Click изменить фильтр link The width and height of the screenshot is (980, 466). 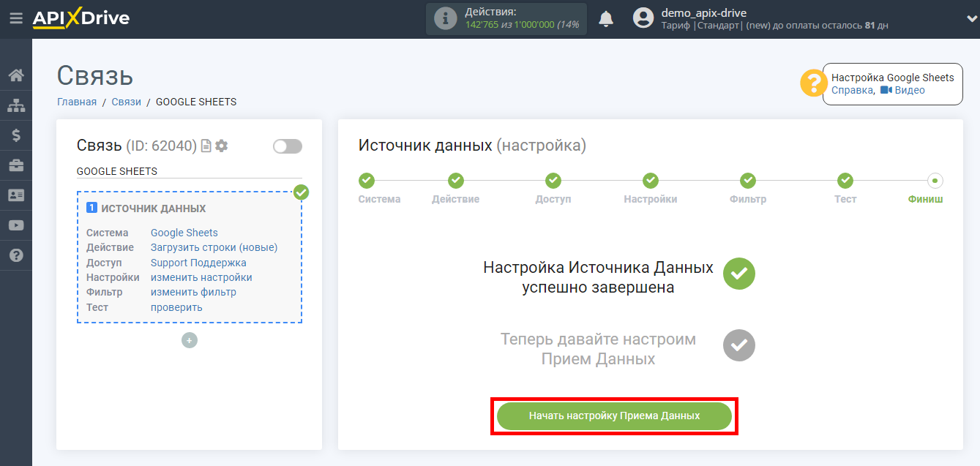point(193,292)
